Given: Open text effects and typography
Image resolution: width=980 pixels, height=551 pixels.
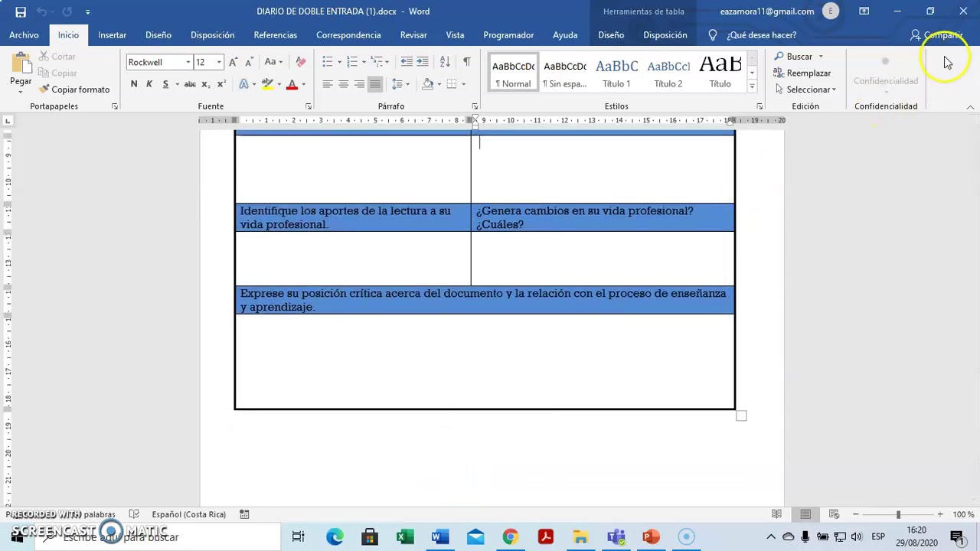Looking at the screenshot, I should click(244, 84).
